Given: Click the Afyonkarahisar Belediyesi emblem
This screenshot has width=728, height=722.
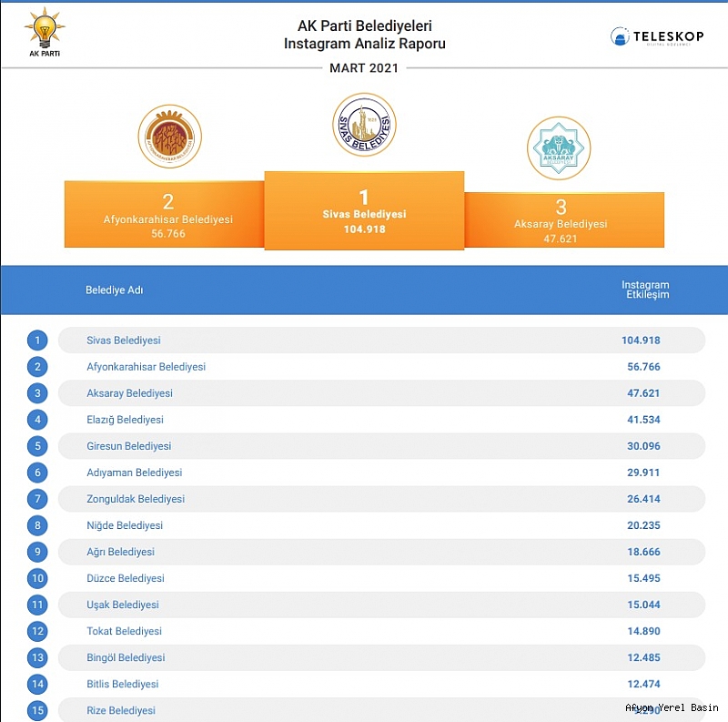Looking at the screenshot, I should pos(169,137).
